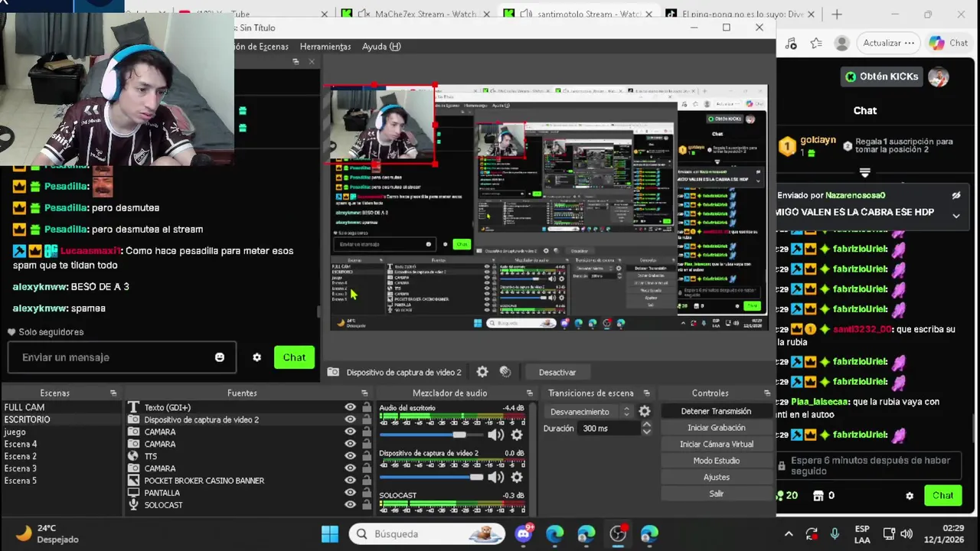Toggle visibility of POCKET BROKER CASINO BANNER
980x551 pixels.
[350, 481]
